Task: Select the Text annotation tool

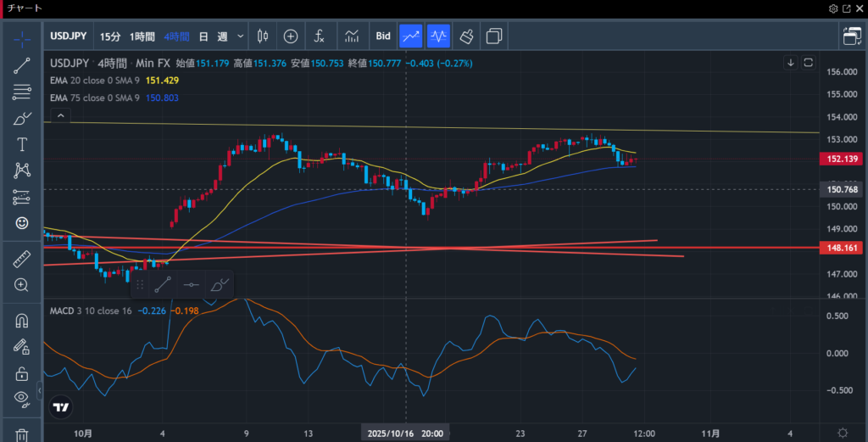Action: tap(22, 144)
